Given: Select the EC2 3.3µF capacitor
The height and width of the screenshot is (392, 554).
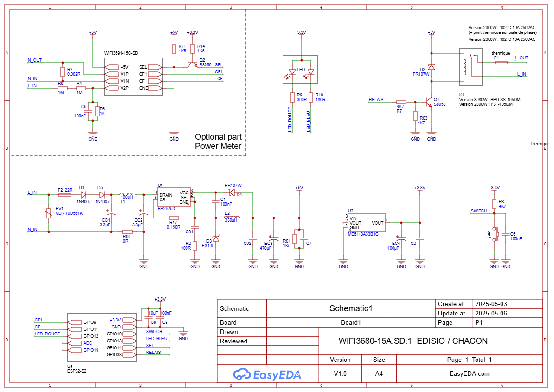Looking at the screenshot, I should [x=144, y=213].
